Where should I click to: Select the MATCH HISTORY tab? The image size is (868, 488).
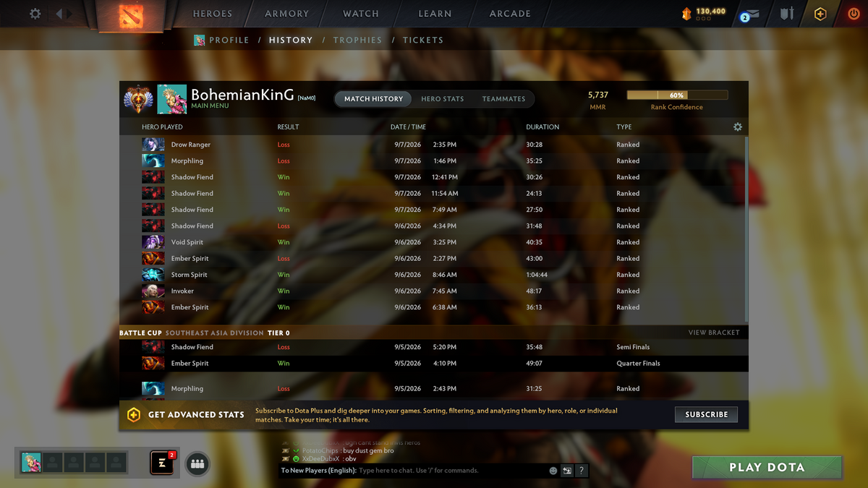pos(373,99)
